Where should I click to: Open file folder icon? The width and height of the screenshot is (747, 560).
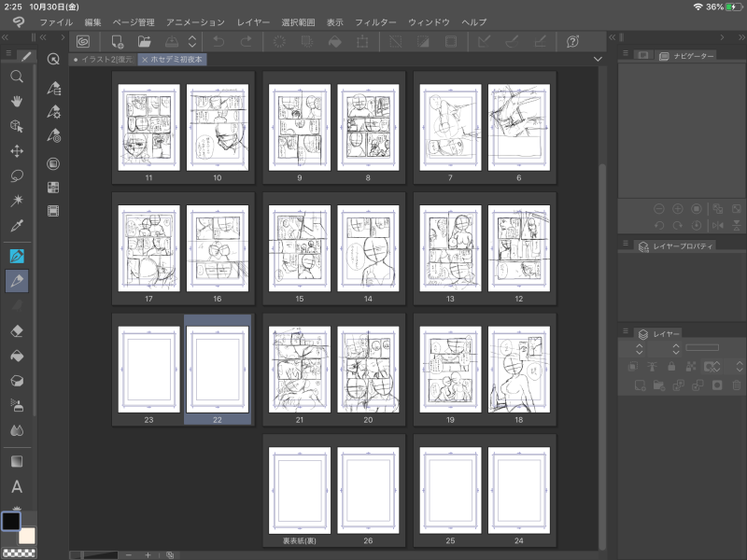[145, 41]
